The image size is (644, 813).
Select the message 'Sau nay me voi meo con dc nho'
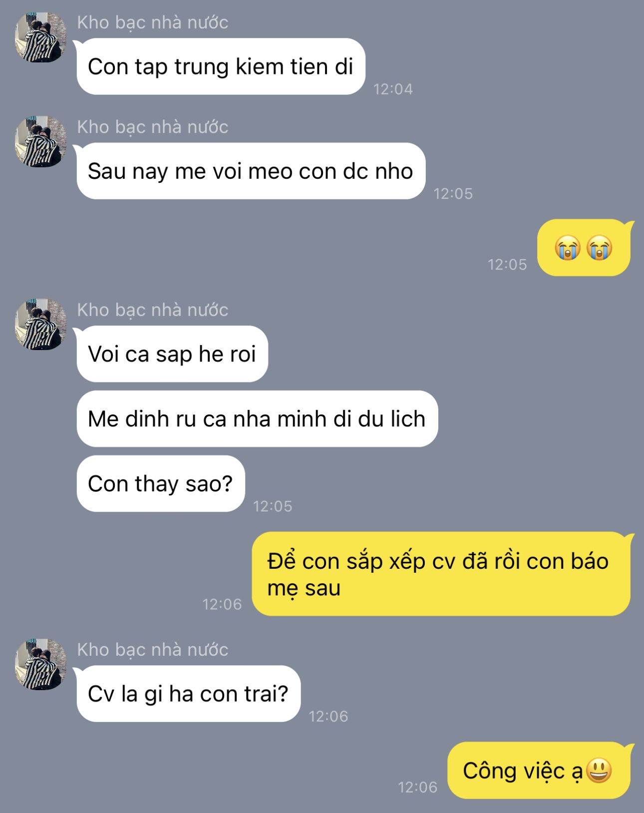click(x=251, y=171)
